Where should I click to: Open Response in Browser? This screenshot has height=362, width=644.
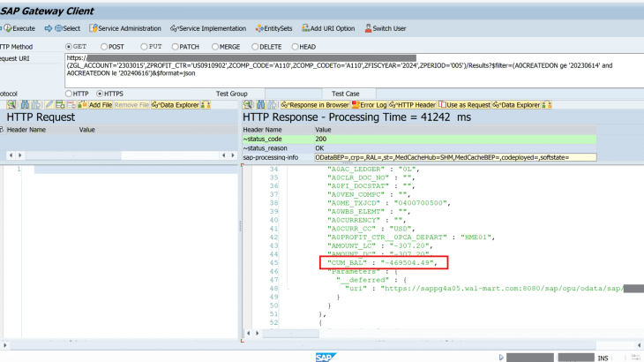(x=315, y=105)
